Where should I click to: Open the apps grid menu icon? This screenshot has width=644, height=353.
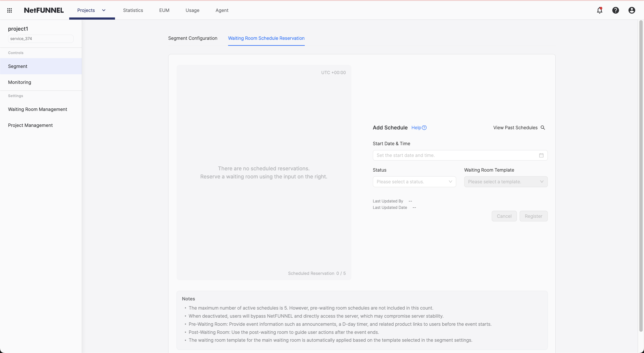point(10,10)
